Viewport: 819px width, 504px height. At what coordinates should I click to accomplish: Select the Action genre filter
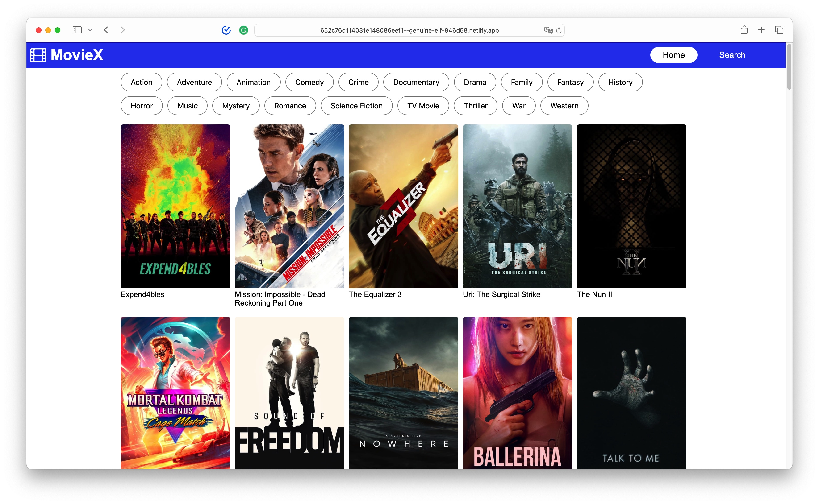point(141,82)
